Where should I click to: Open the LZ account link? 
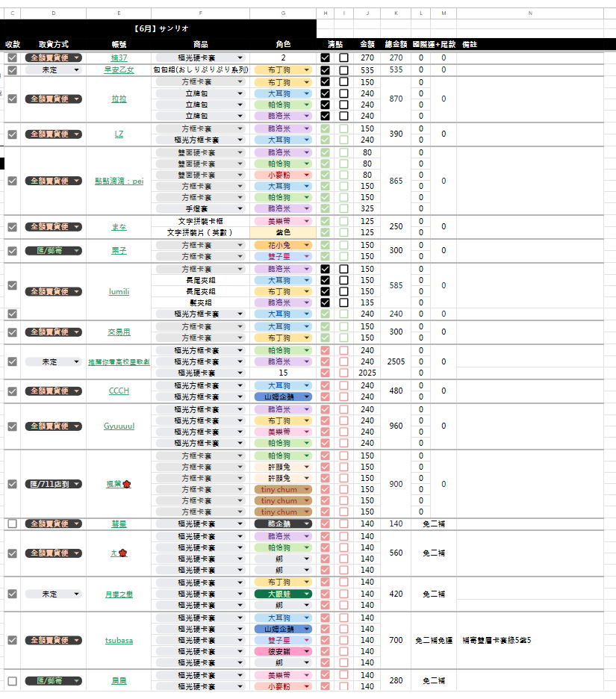pyautogui.click(x=119, y=134)
